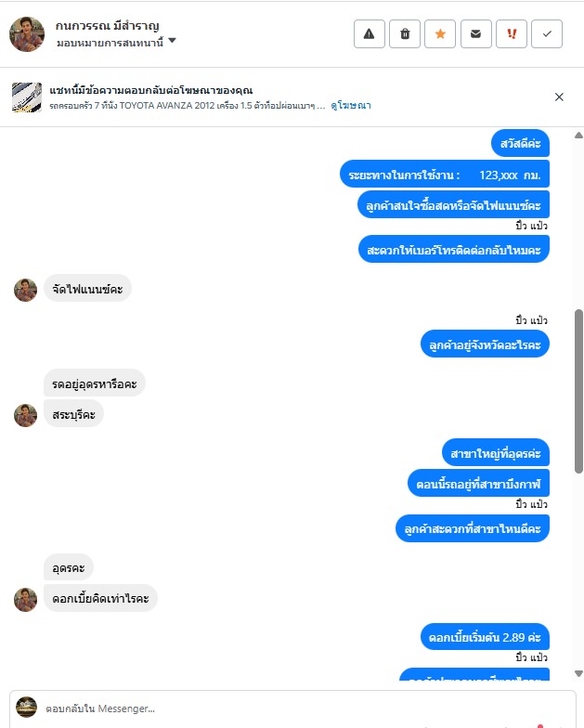Click the customer name กนกวรรณ มีสำราญ
584x728 pixels.
pos(108,26)
